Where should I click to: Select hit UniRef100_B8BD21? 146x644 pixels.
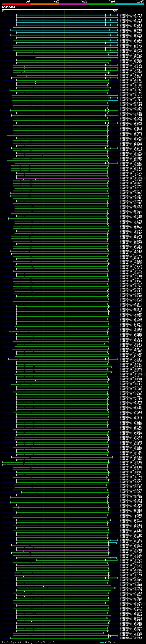[x=131, y=321]
